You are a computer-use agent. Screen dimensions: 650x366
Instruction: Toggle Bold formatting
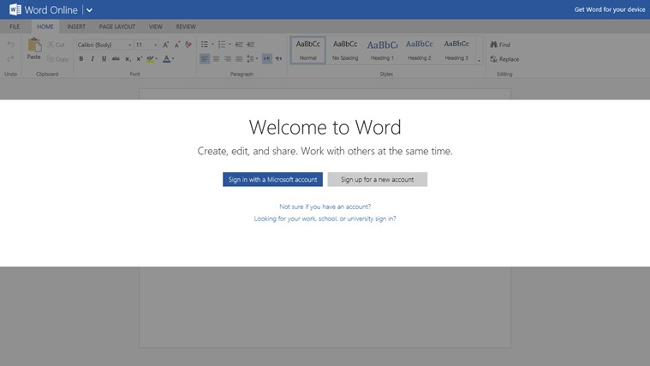[x=81, y=59]
